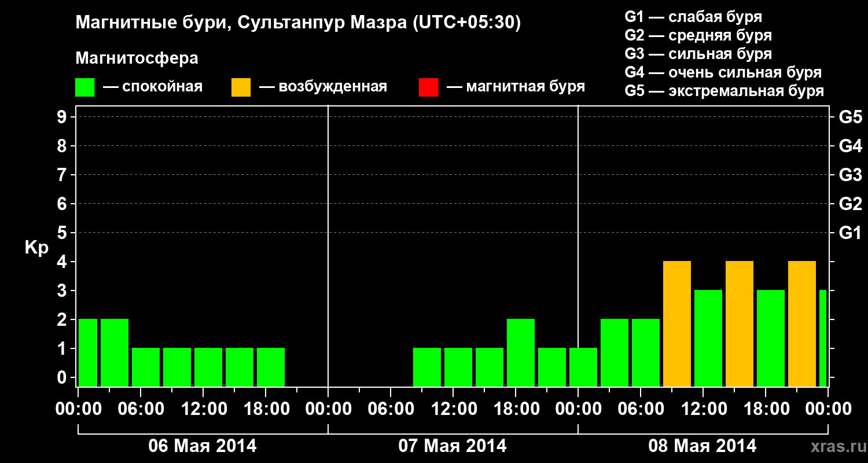The width and height of the screenshot is (868, 463).
Task: Click the green Kp 2 bar at 18:00 on 07 May
Action: tap(521, 352)
